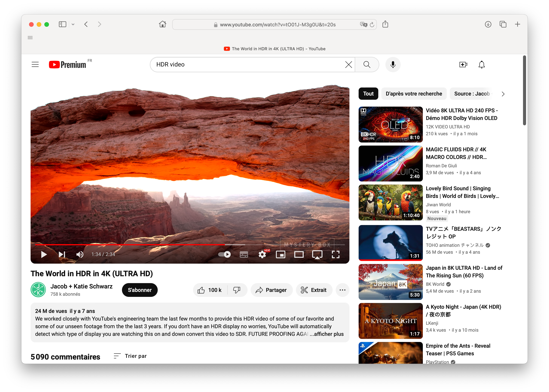Click the Partager share button
The height and width of the screenshot is (392, 549).
[271, 290]
